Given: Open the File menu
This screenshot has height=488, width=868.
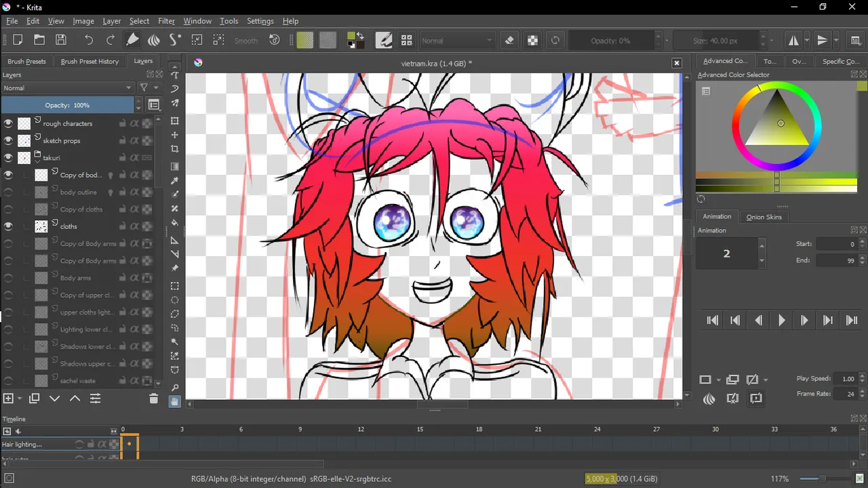Looking at the screenshot, I should (12, 21).
